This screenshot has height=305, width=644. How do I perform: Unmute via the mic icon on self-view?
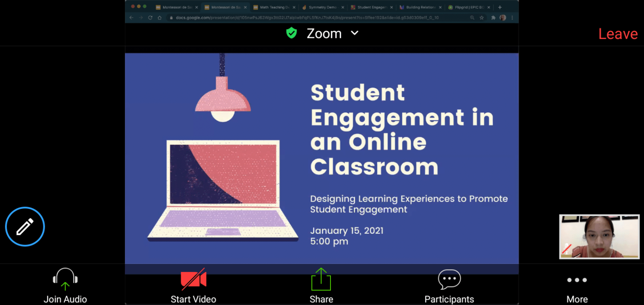[566, 249]
